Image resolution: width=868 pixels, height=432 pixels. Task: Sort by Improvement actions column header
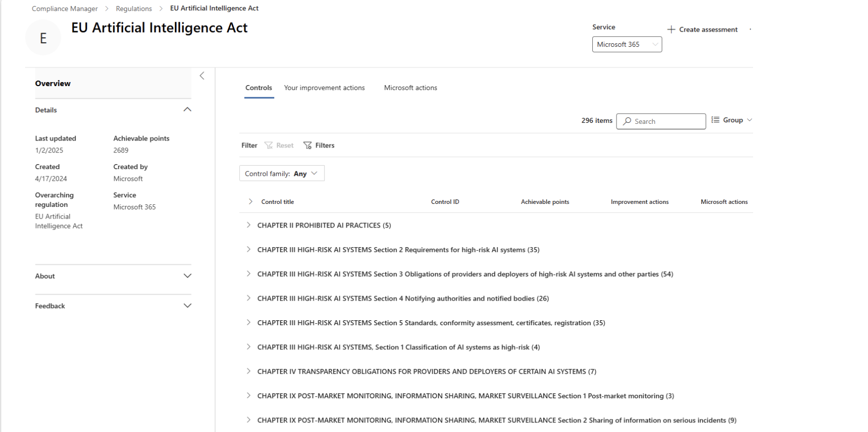click(640, 202)
